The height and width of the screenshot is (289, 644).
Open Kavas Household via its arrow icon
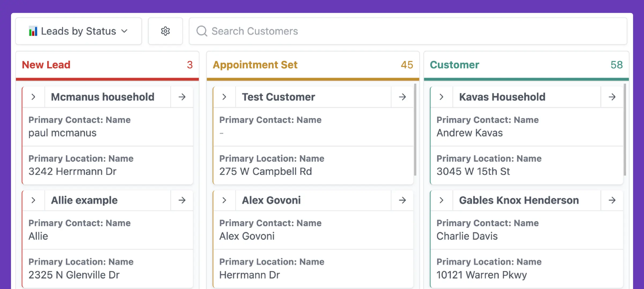coord(612,97)
